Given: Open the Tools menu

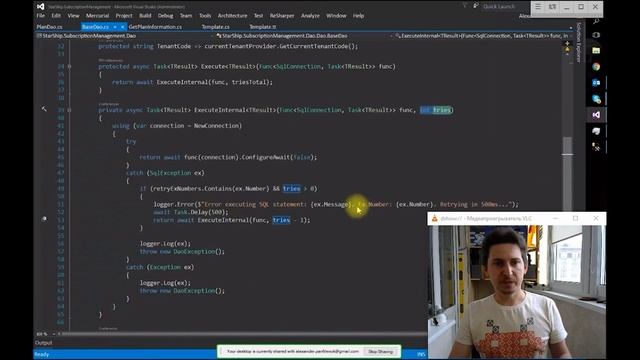Looking at the screenshot, I should [x=205, y=16].
